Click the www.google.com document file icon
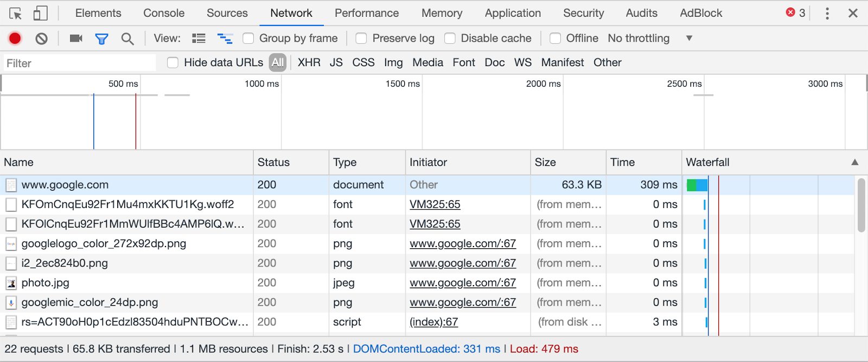 (11, 185)
